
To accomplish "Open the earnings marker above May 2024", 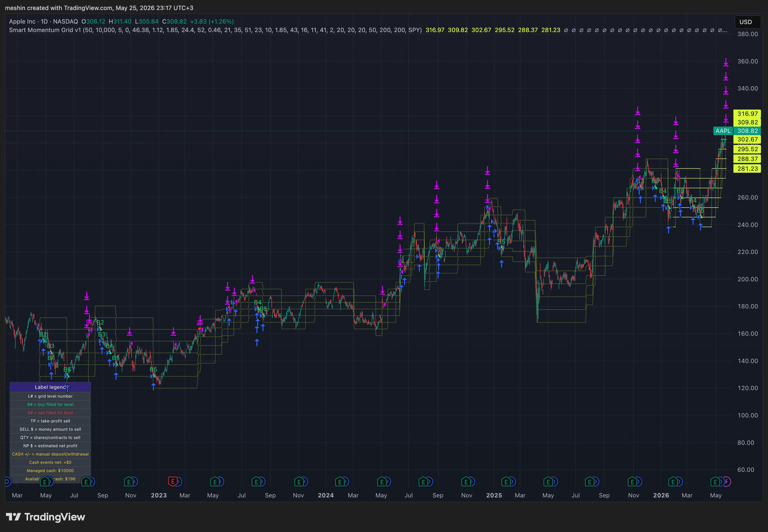I will click(382, 482).
